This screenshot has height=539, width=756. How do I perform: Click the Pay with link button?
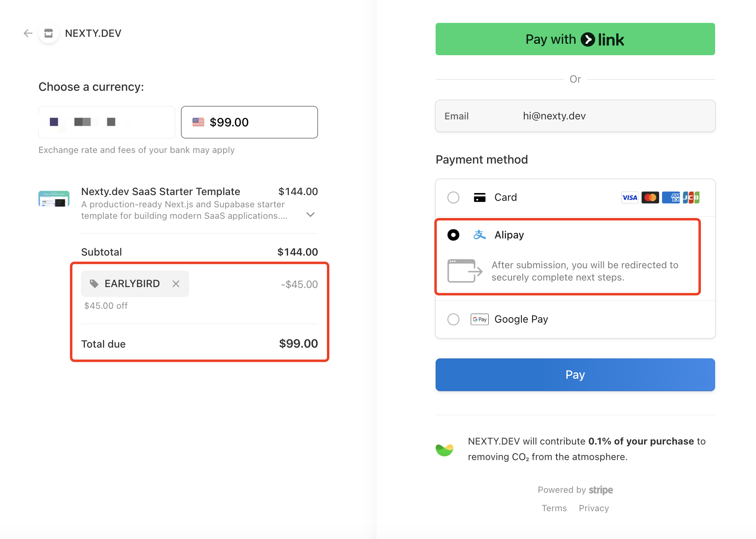575,39
